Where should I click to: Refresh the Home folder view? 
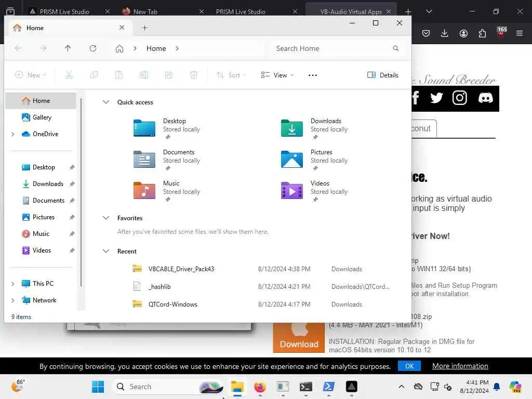[x=93, y=48]
